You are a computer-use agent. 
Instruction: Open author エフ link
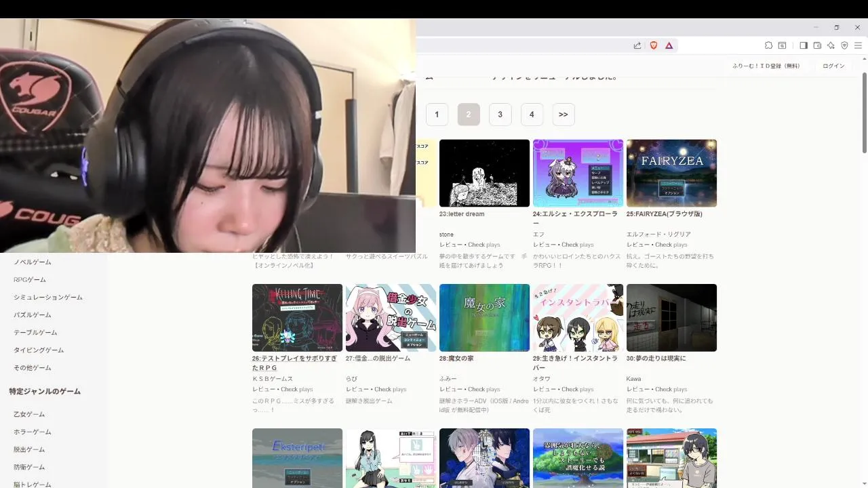[538, 235]
